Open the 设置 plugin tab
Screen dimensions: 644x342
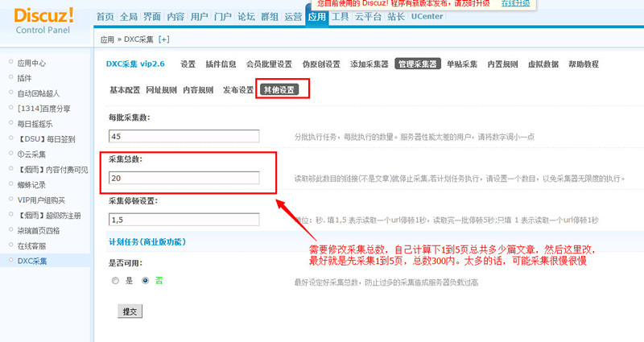point(188,64)
